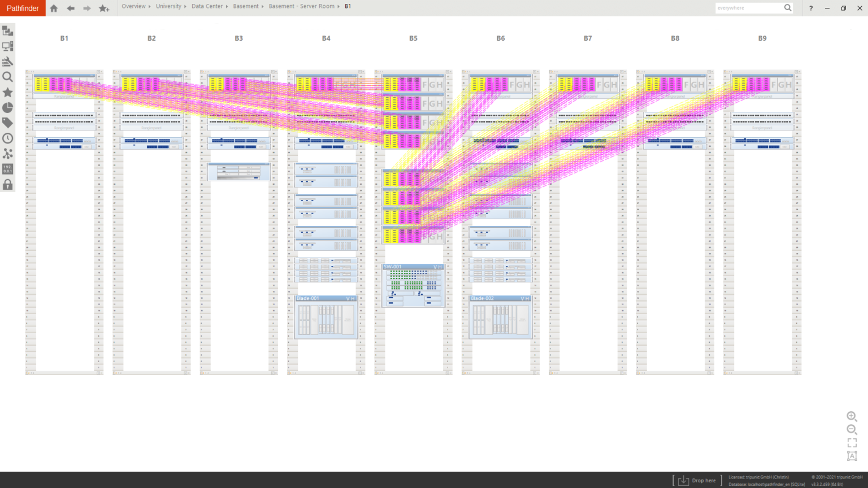Click the Help question mark button

click(810, 8)
